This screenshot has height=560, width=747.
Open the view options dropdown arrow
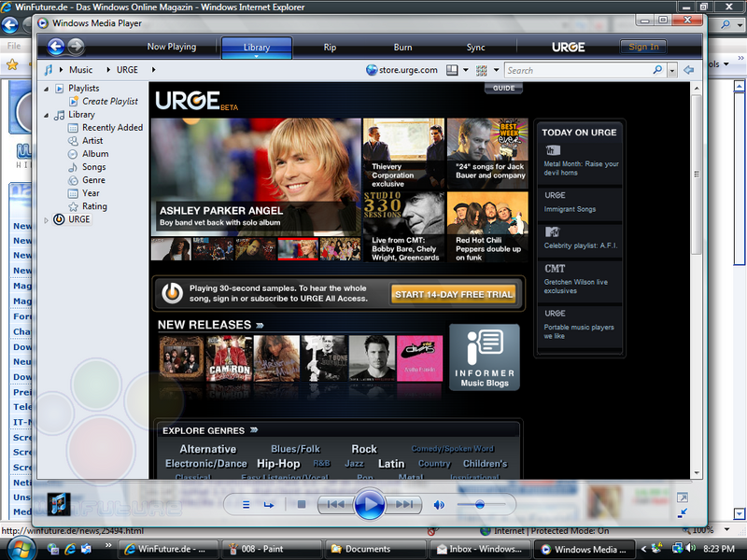[496, 71]
